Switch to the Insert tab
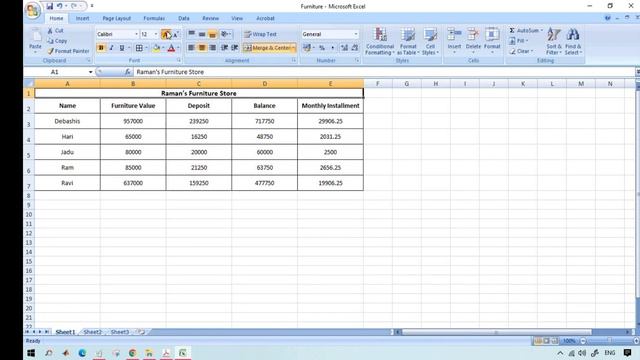Screen dimensions: 640x360 (82, 18)
